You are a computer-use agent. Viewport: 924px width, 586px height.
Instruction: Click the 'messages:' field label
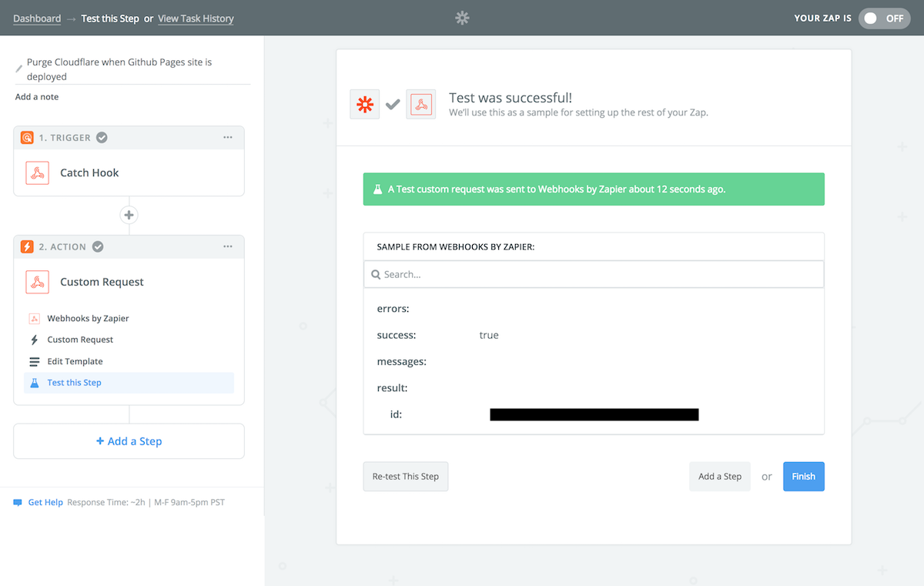pos(401,362)
